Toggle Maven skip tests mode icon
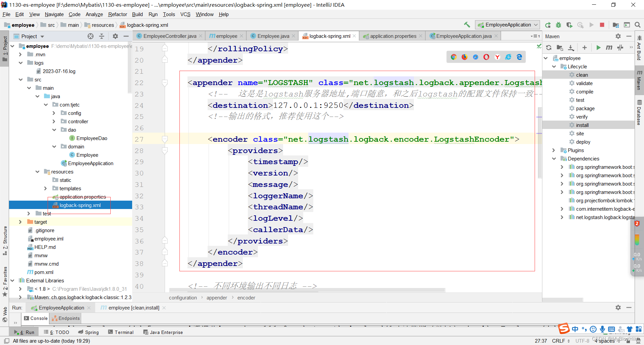This screenshot has width=644, height=345. tap(620, 48)
